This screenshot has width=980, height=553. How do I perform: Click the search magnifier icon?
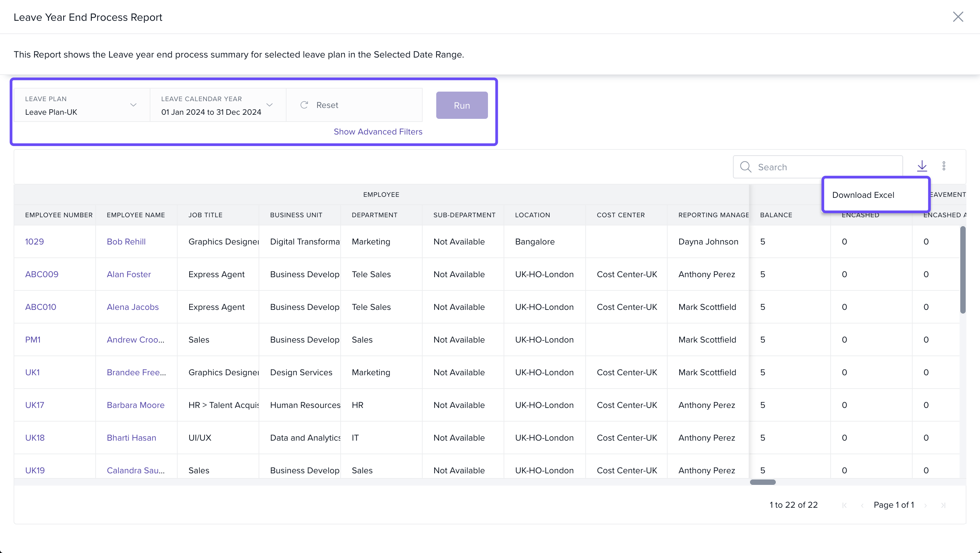click(x=745, y=167)
